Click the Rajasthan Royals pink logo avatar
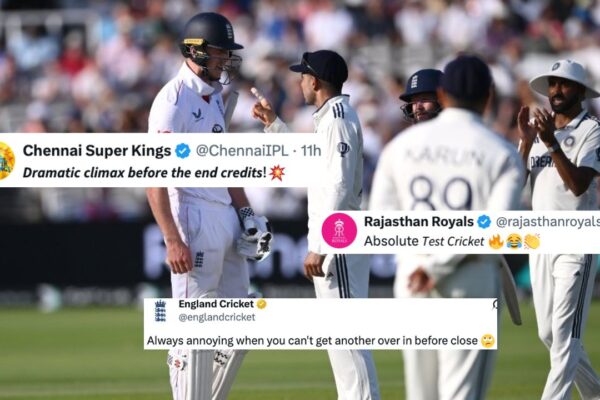Image resolution: width=600 pixels, height=400 pixels. pyautogui.click(x=339, y=230)
